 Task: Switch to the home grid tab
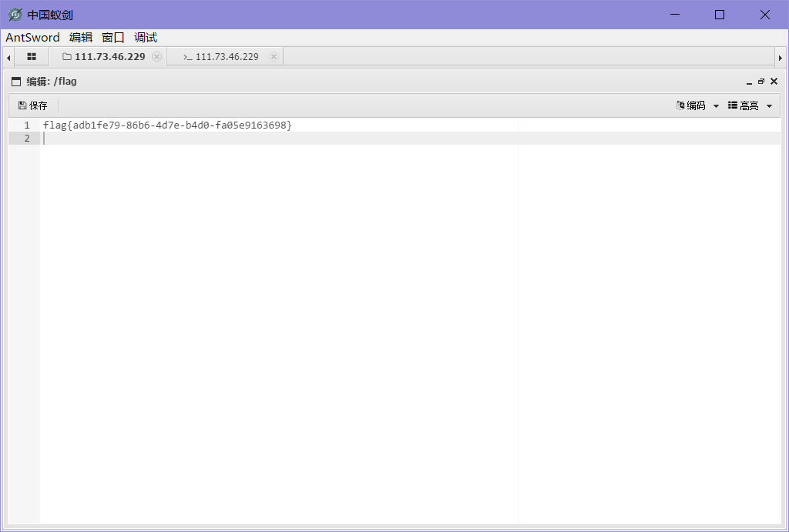(x=32, y=56)
